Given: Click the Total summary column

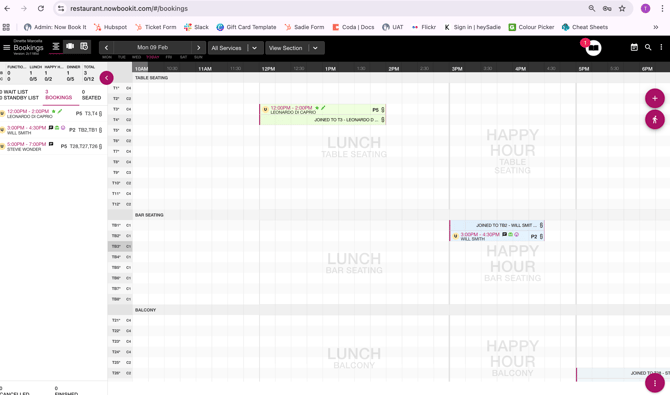Looking at the screenshot, I should (89, 73).
